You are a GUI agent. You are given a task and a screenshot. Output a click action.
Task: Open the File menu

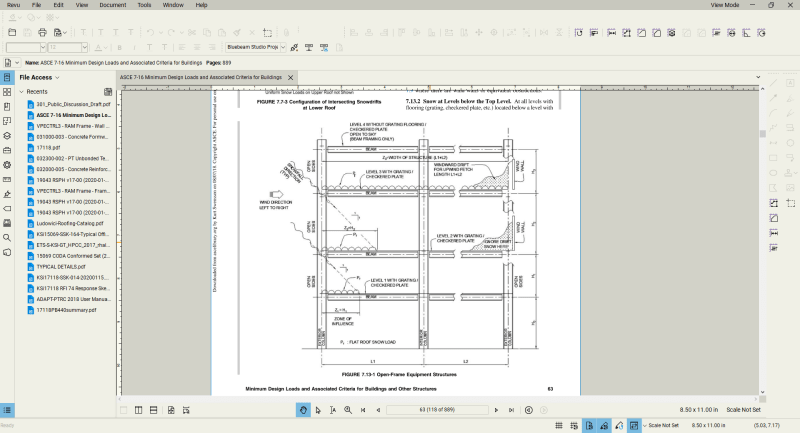tap(36, 5)
